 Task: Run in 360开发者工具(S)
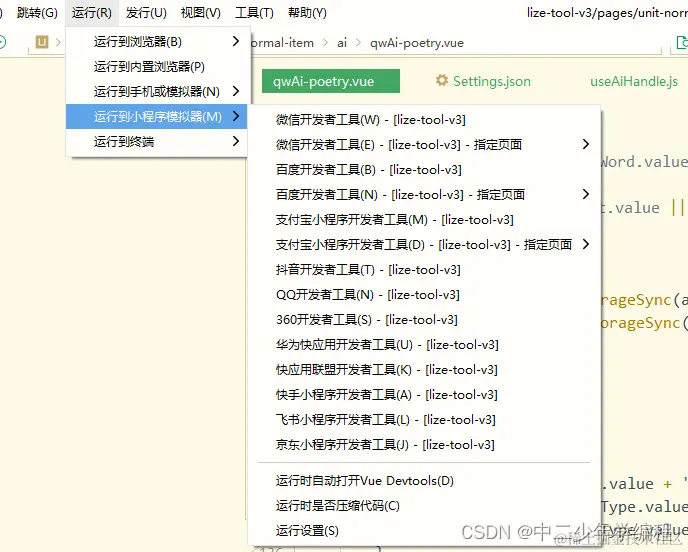point(424,319)
